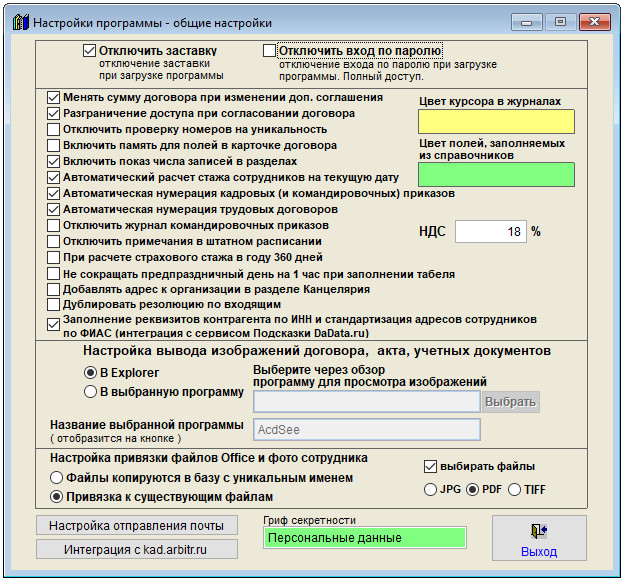Screen dimensions: 621x582
Task: Click green Цвет полей из справочников swatch
Action: pos(496,175)
